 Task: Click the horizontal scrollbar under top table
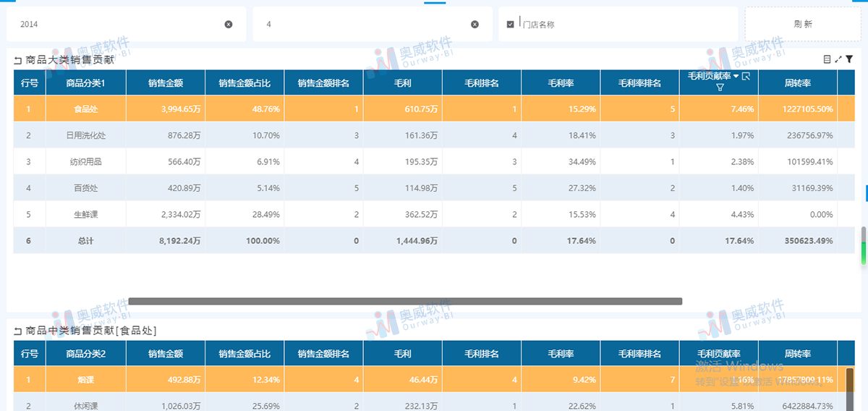(405, 301)
